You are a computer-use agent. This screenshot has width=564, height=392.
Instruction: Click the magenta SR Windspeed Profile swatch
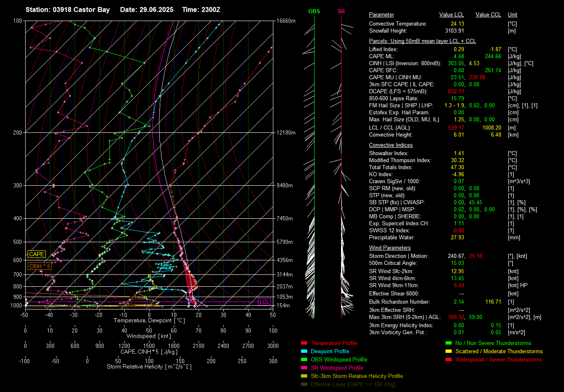point(304,368)
